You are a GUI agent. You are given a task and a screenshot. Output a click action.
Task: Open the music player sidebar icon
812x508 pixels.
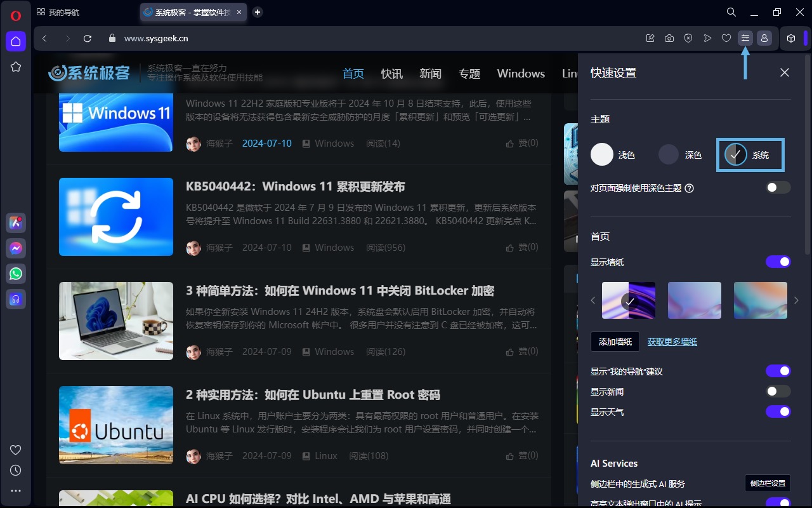click(x=16, y=299)
